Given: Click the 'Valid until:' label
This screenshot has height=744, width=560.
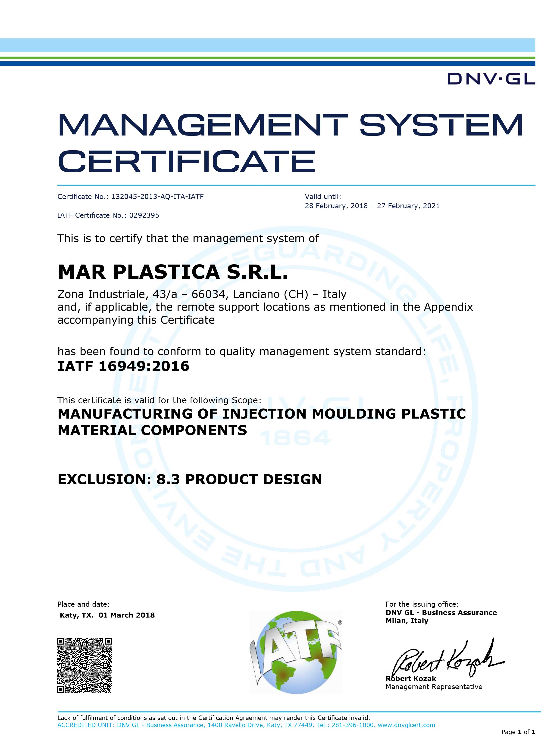Looking at the screenshot, I should (x=323, y=196).
